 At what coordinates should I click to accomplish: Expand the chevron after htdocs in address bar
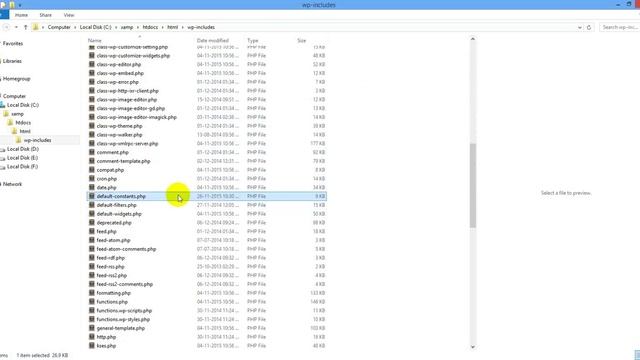click(162, 27)
